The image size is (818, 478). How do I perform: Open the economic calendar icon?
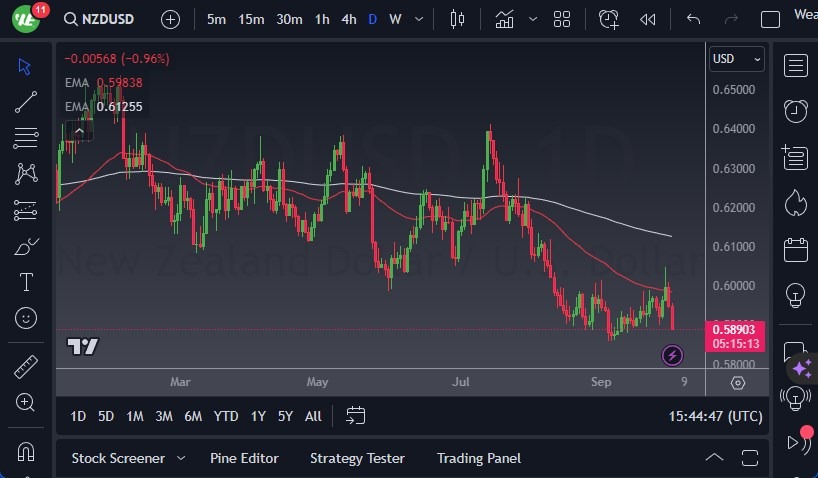pos(796,249)
